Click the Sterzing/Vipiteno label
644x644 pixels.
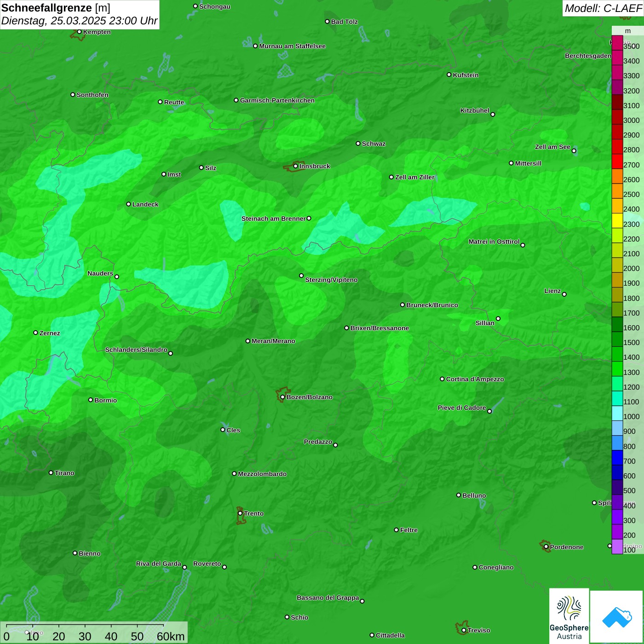(x=331, y=280)
